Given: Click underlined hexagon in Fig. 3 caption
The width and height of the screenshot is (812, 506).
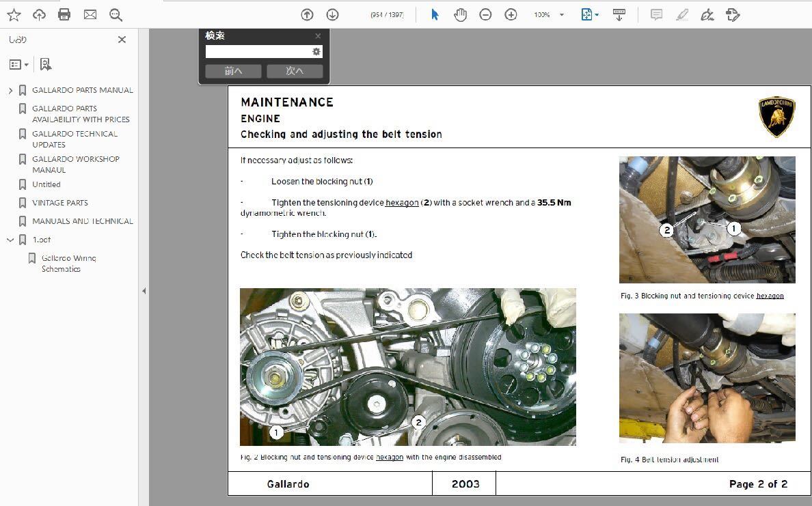Looking at the screenshot, I should (x=770, y=296).
